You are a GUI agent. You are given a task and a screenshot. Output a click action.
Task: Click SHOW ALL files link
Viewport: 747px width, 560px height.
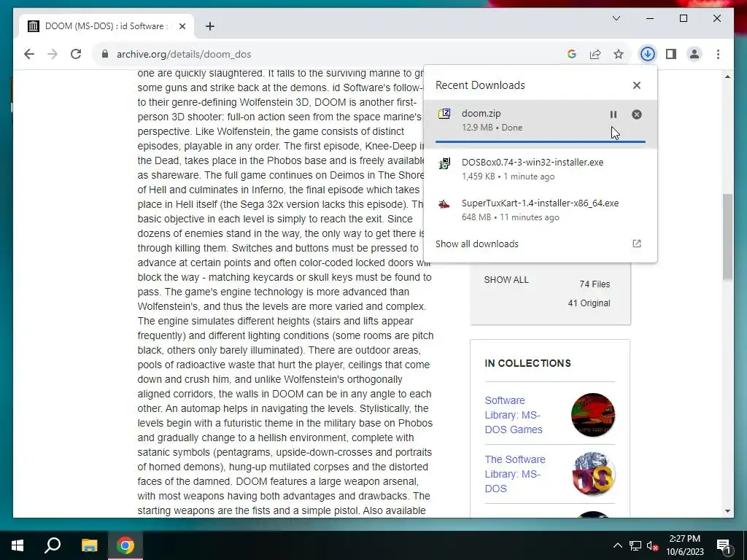tap(506, 280)
